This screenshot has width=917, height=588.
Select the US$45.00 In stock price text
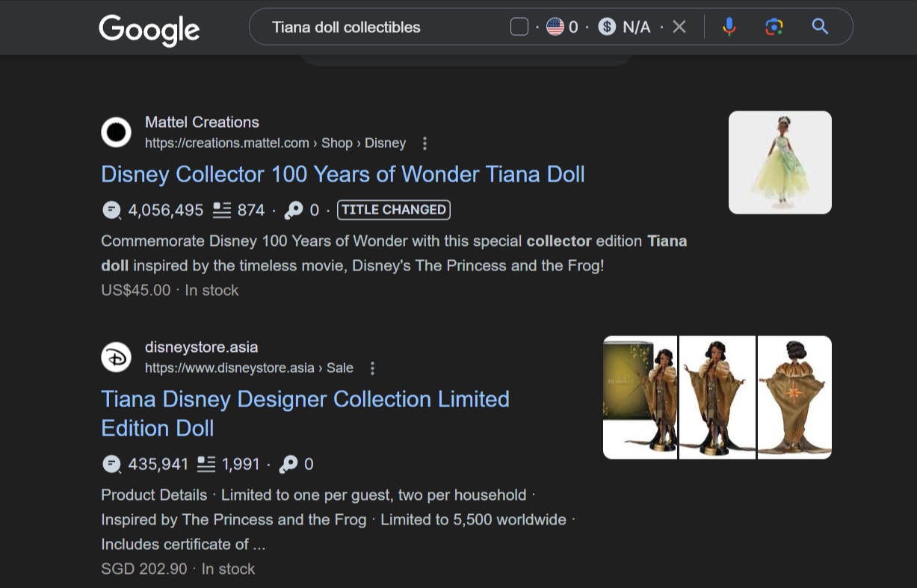click(x=170, y=290)
